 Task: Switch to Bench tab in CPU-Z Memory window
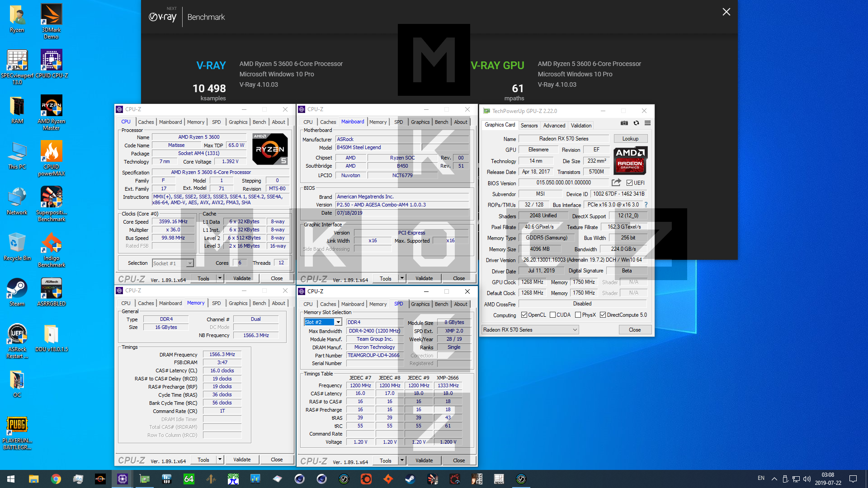coord(259,303)
